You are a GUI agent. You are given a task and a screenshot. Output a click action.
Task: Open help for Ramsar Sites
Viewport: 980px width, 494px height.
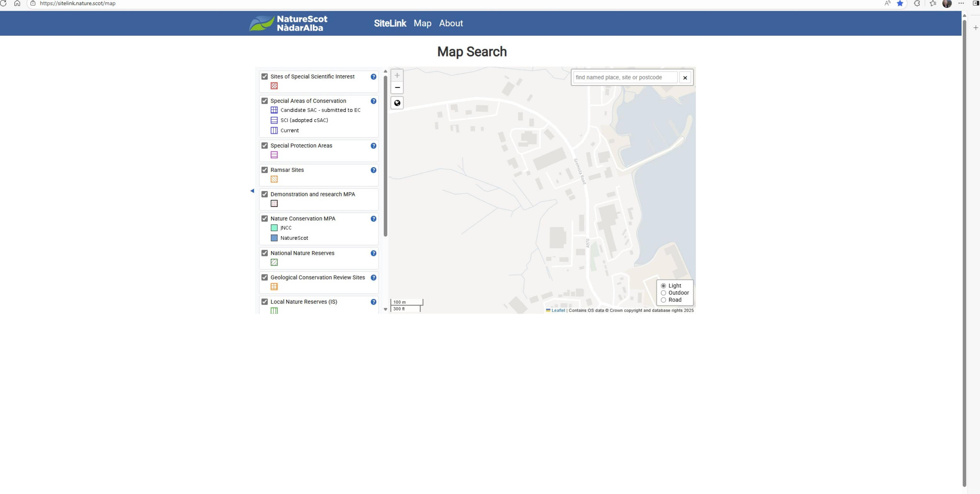(x=373, y=170)
